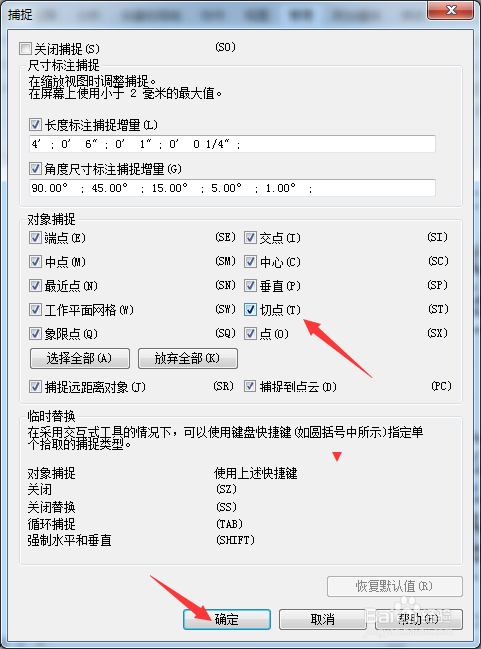481x649 pixels.
Task: Click the 选择全部 (A) button
Action: [80, 358]
